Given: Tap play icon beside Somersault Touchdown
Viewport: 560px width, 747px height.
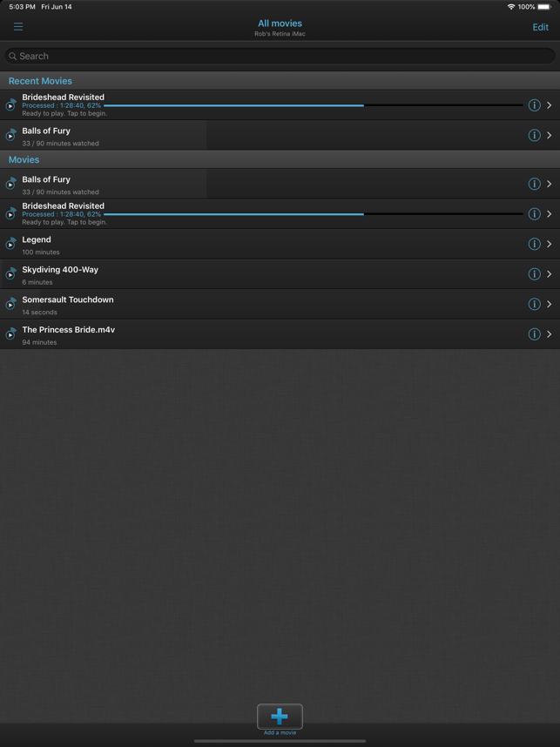Looking at the screenshot, I should [x=11, y=305].
